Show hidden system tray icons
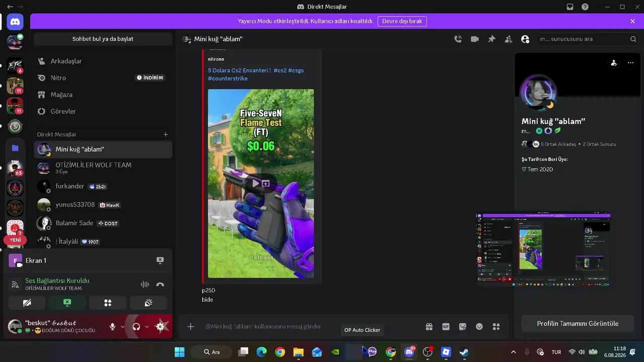The height and width of the screenshot is (362, 644). [513, 352]
